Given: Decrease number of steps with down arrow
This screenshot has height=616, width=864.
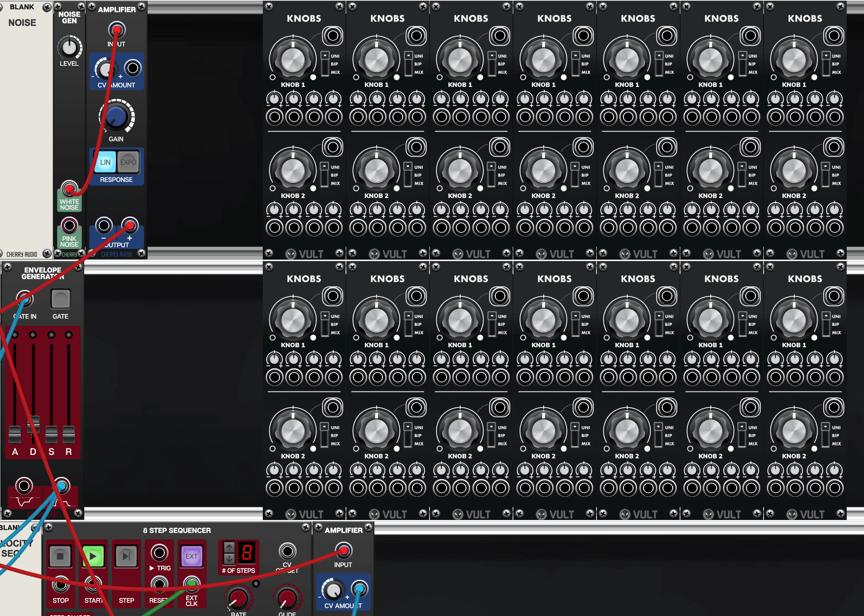Looking at the screenshot, I should [229, 558].
